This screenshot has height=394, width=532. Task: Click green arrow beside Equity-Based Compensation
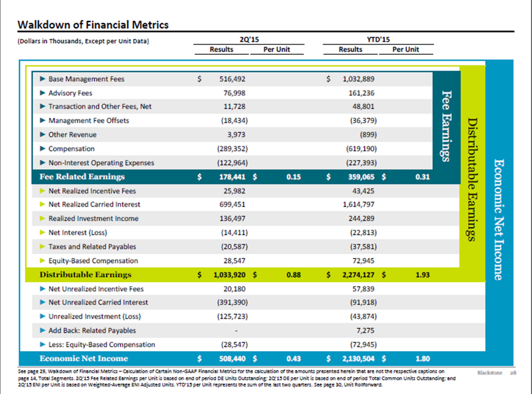[x=43, y=261]
